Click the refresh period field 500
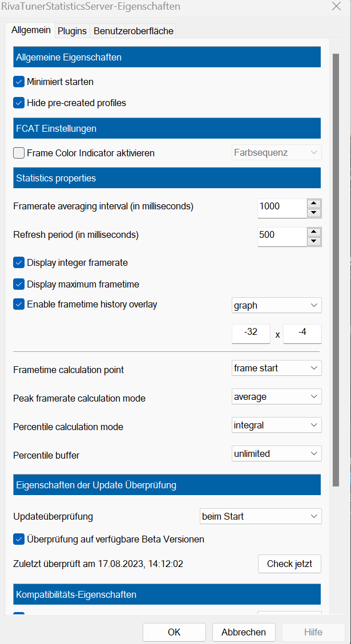Viewport: 351px width, 644px height. click(282, 237)
